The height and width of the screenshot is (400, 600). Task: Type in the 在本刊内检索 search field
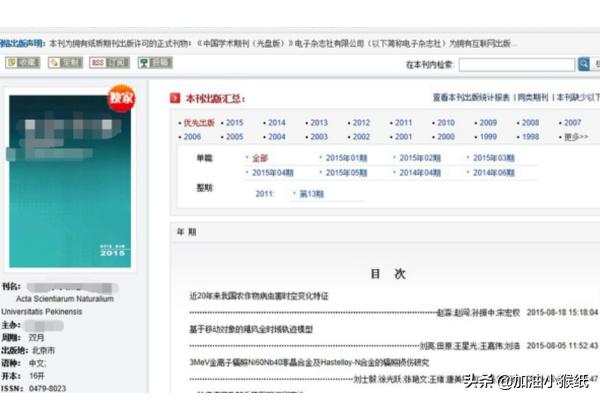517,64
